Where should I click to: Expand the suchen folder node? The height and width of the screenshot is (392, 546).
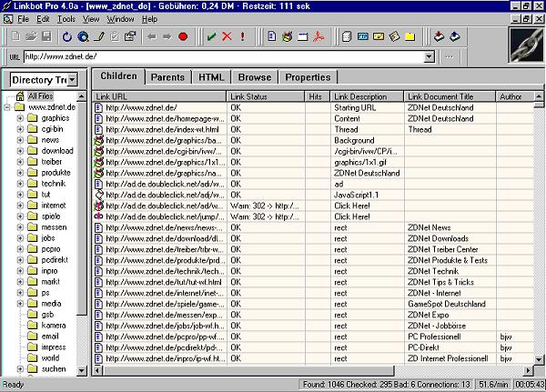pyautogui.click(x=20, y=369)
